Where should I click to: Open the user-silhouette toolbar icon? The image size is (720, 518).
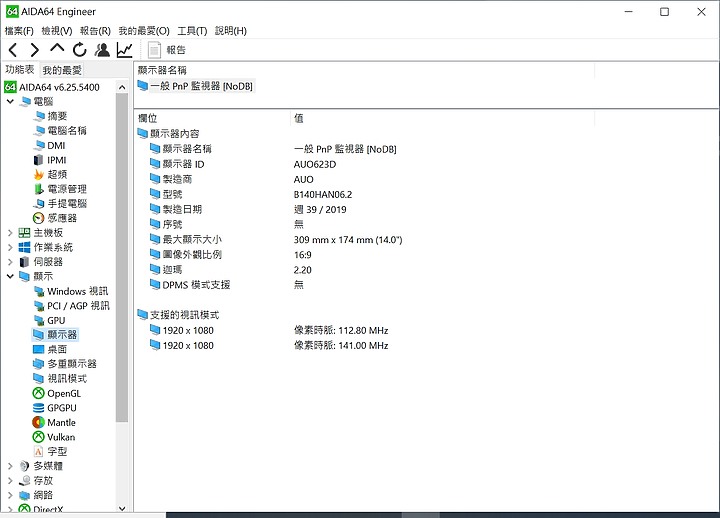click(x=102, y=50)
